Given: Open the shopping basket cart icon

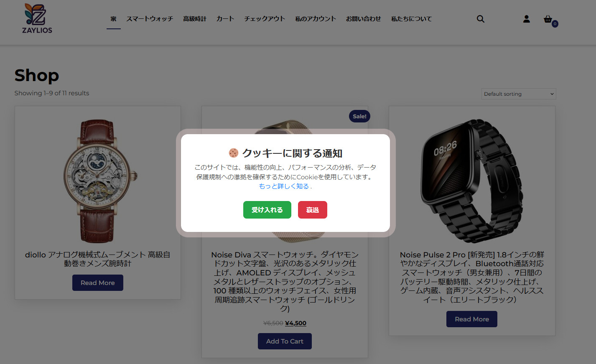Looking at the screenshot, I should pyautogui.click(x=548, y=19).
